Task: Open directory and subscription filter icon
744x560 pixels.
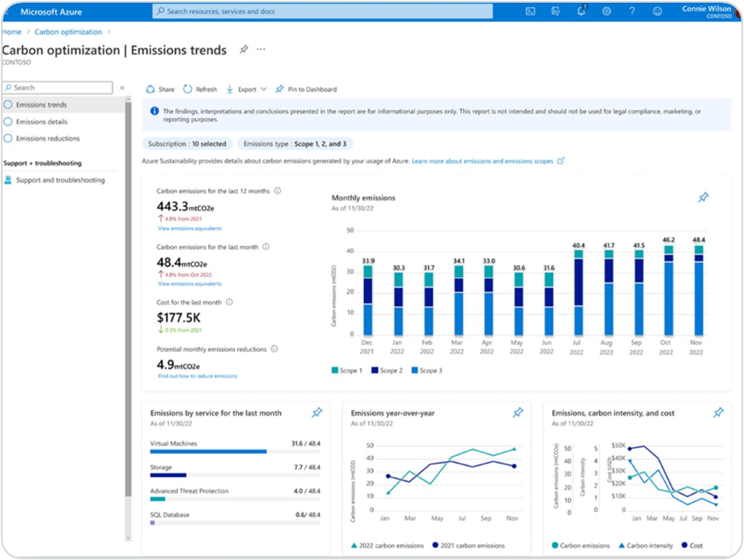Action: click(x=555, y=11)
